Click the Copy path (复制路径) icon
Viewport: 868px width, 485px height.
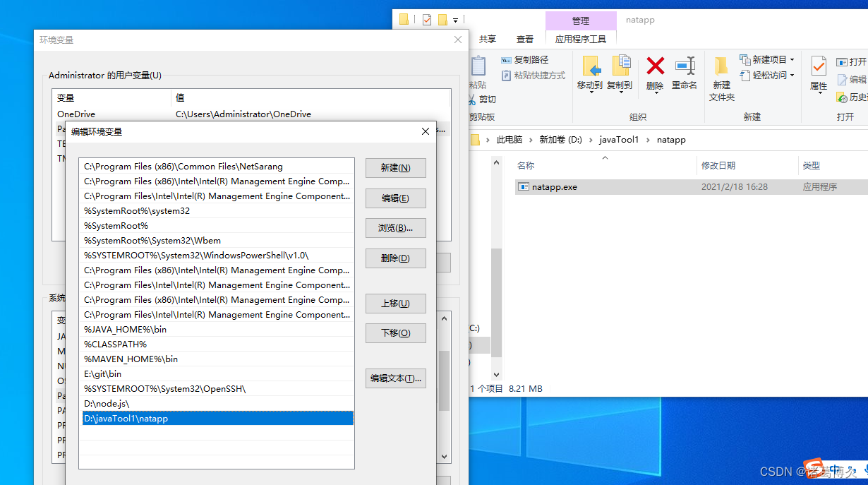[506, 60]
